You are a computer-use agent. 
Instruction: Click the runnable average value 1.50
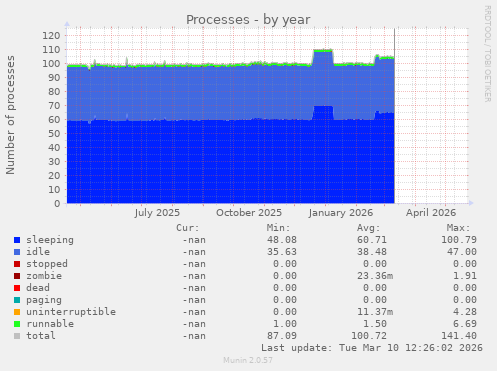tap(375, 324)
